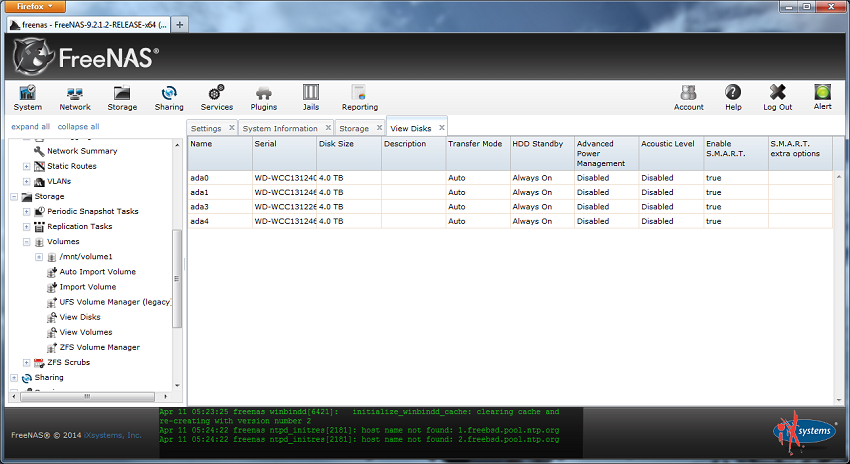This screenshot has width=850, height=464.
Task: Open the Sharing toolbar icon
Action: coord(169,93)
